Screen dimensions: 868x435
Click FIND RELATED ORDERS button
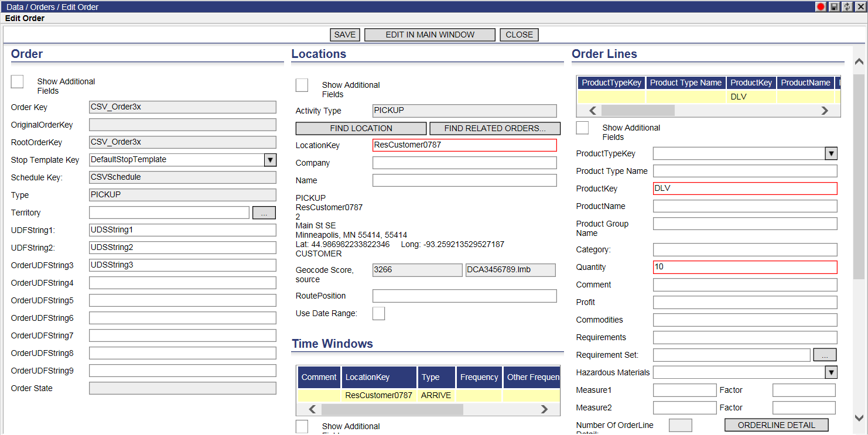[x=495, y=128]
